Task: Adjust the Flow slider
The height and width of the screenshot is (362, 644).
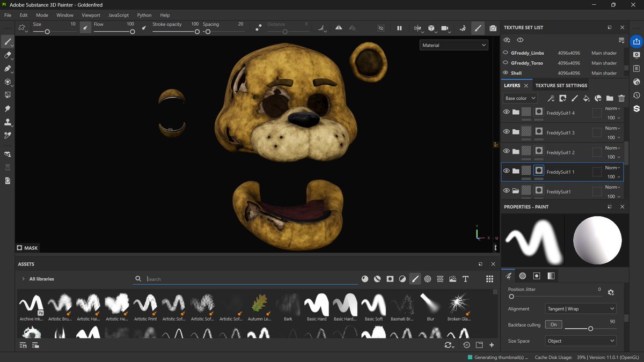Action: tap(114, 32)
